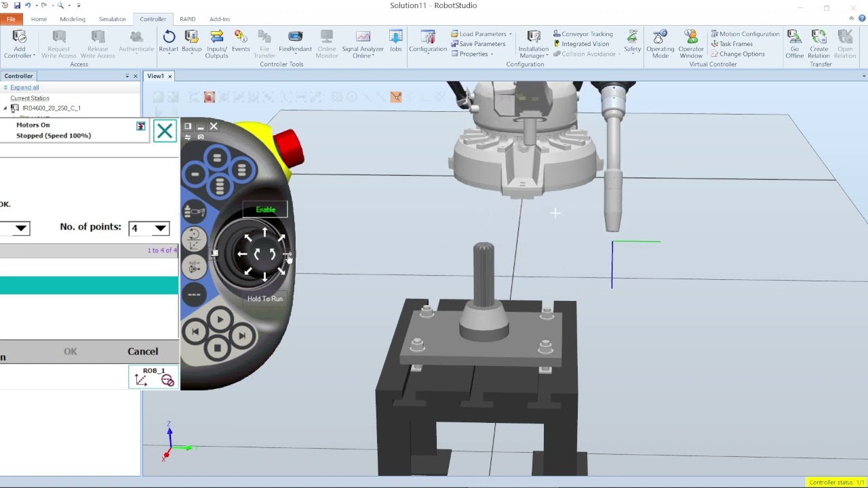This screenshot has width=868, height=488.
Task: Open Motion Configuration
Action: point(745,34)
